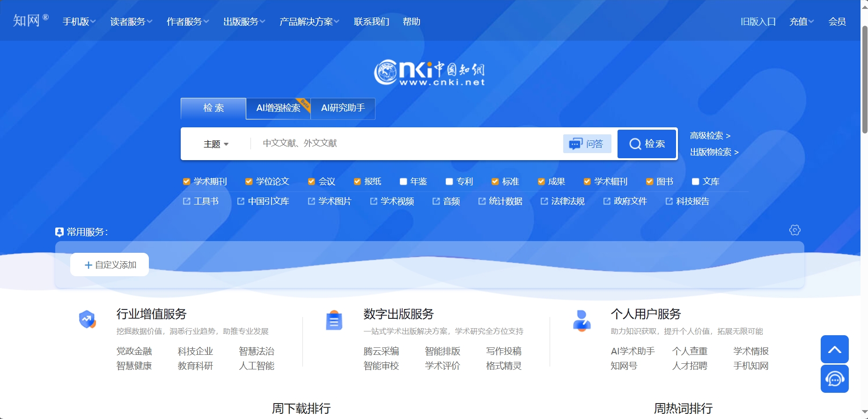The width and height of the screenshot is (868, 419).
Task: Open 党政金融 link
Action: pyautogui.click(x=134, y=351)
